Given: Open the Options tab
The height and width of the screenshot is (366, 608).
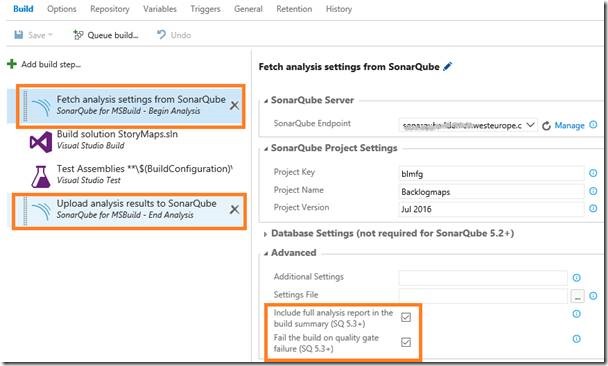Looking at the screenshot, I should click(x=62, y=9).
